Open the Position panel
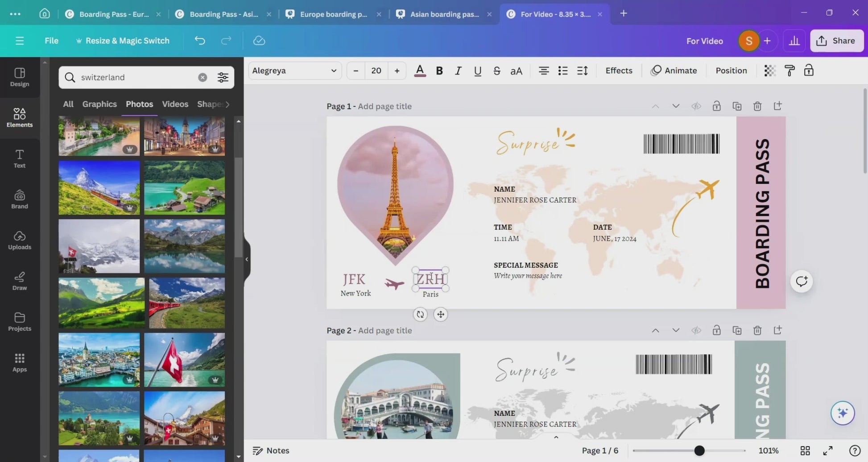Image resolution: width=868 pixels, height=462 pixels. coord(731,71)
